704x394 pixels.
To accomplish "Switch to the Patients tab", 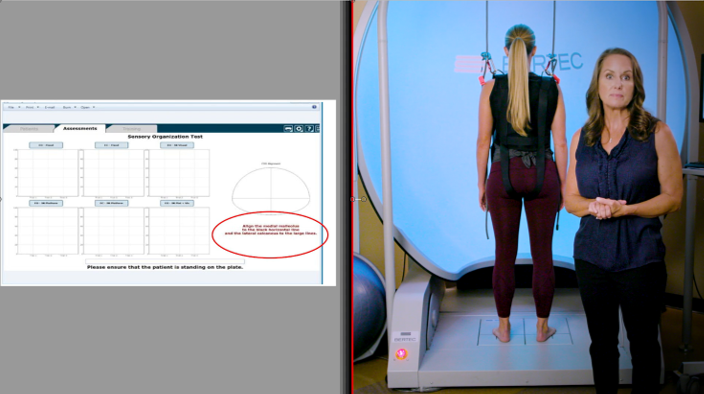I will (29, 129).
